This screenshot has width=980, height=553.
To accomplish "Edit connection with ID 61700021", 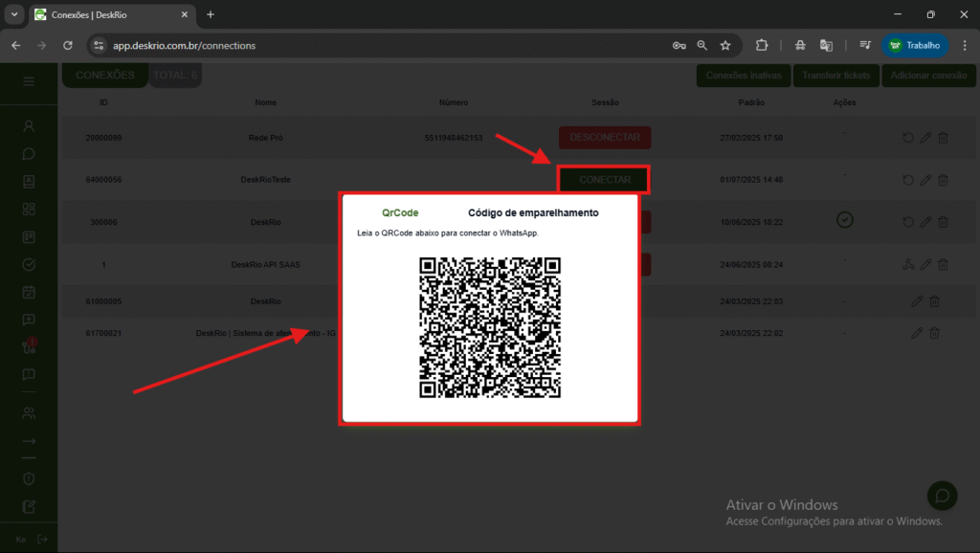I will 917,333.
